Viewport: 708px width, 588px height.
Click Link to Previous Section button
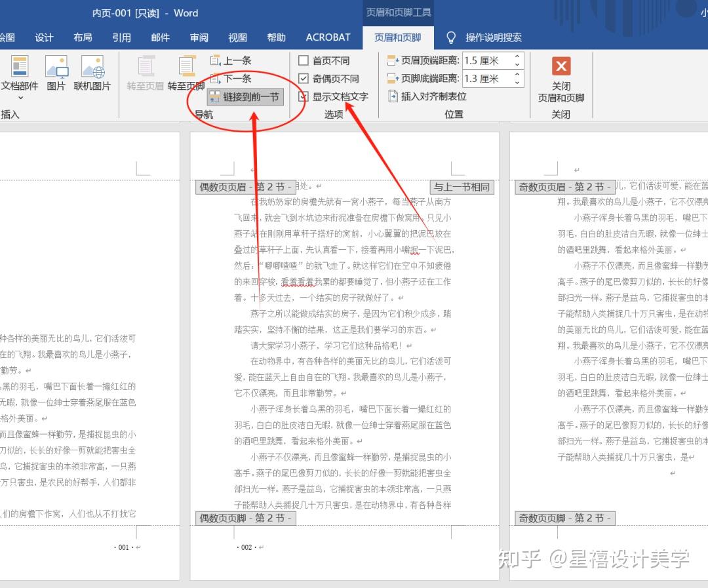point(245,97)
